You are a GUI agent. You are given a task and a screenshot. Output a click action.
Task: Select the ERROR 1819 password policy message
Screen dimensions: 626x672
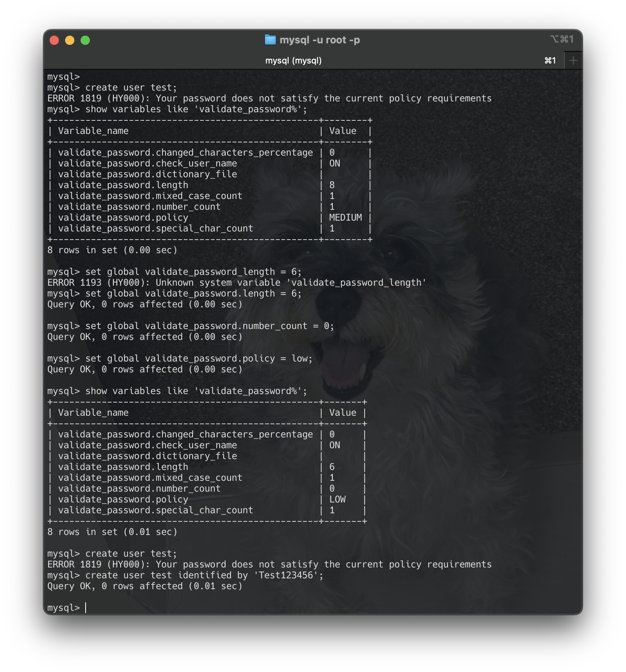[x=269, y=98]
